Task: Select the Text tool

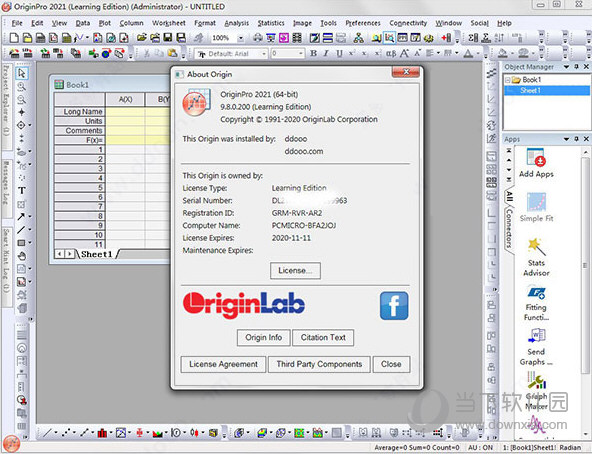Action: (x=22, y=191)
